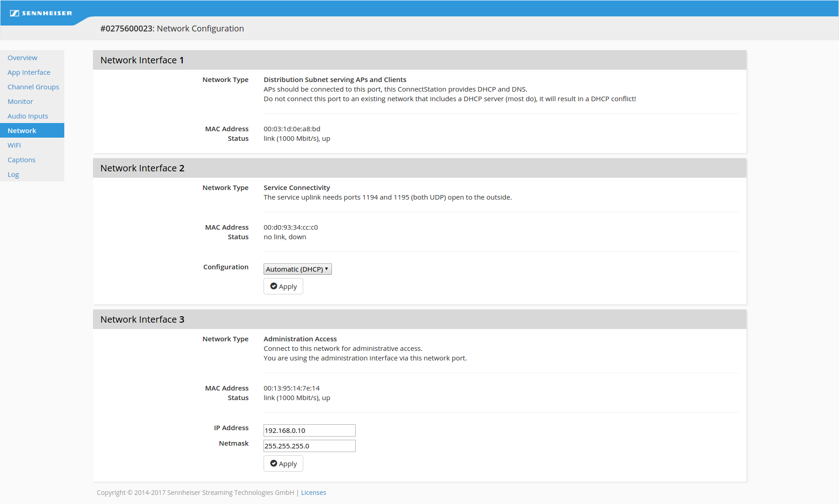
Task: Click Apply button below the Netmask field
Action: [x=283, y=463]
